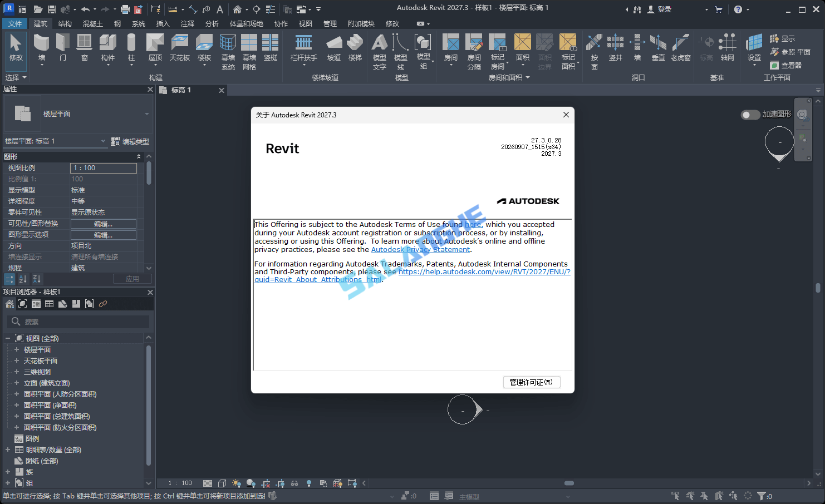Click 编辑类型 in Properties panel
825x504 pixels.
[x=130, y=141]
